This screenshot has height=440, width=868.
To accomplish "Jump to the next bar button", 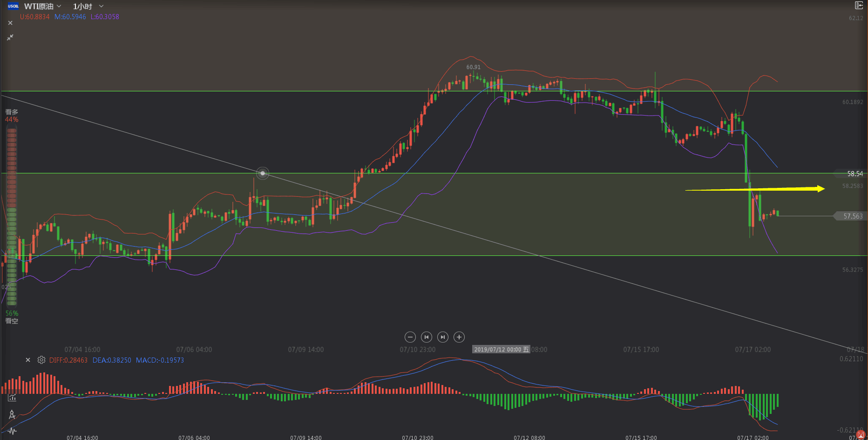I will tap(443, 337).
